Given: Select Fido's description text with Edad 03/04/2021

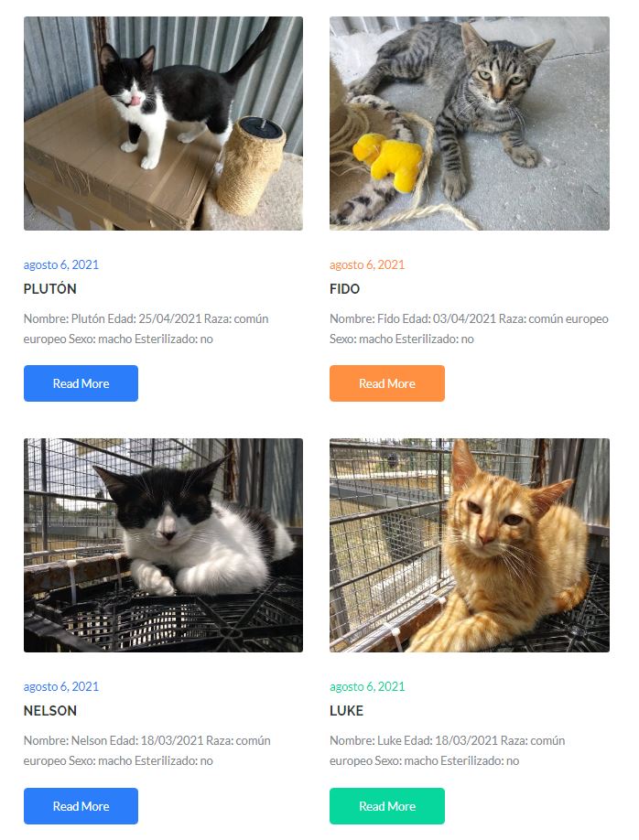Looking at the screenshot, I should [469, 328].
